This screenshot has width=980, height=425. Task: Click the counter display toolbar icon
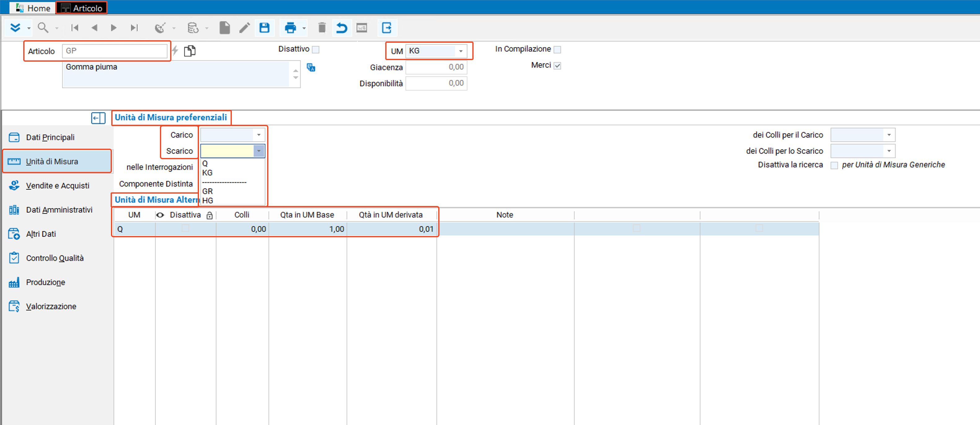(x=362, y=28)
